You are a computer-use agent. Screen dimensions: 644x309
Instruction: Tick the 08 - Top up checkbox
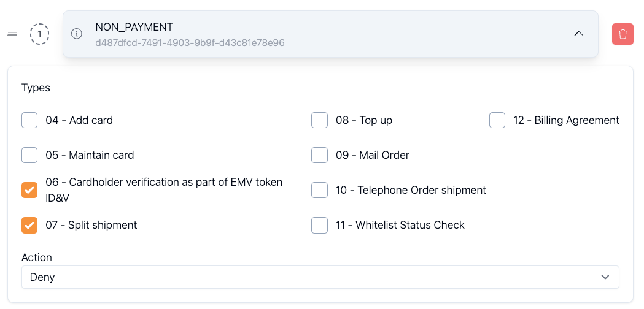[319, 120]
